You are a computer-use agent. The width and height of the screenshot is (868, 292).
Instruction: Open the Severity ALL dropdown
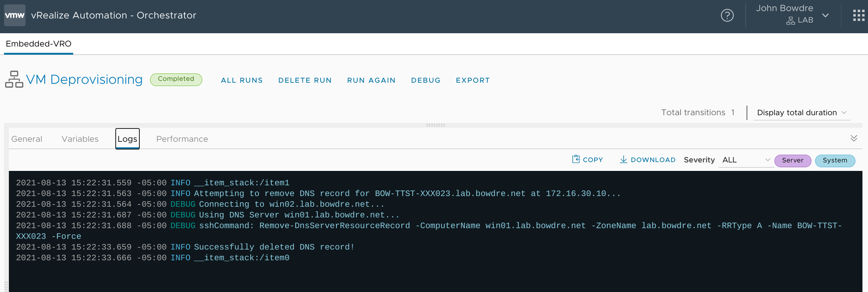746,160
